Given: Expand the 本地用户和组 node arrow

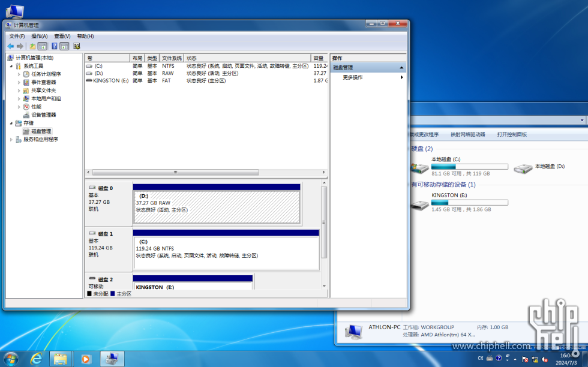Looking at the screenshot, I should 19,98.
